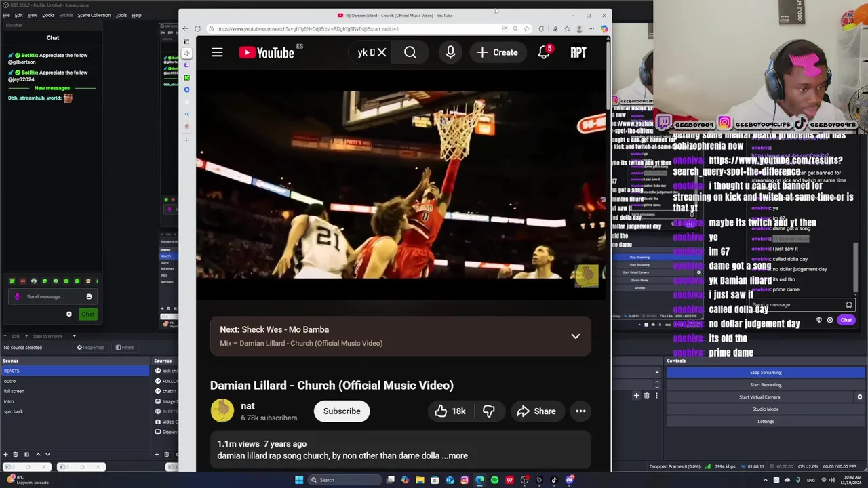Open scene transition type dropdown
Image resolution: width=868 pixels, height=488 pixels.
[656, 372]
